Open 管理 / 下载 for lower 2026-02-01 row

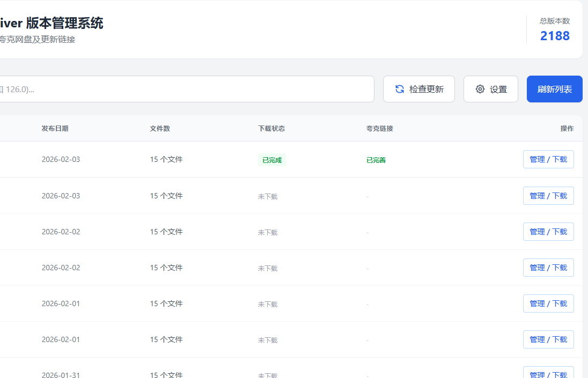point(548,339)
